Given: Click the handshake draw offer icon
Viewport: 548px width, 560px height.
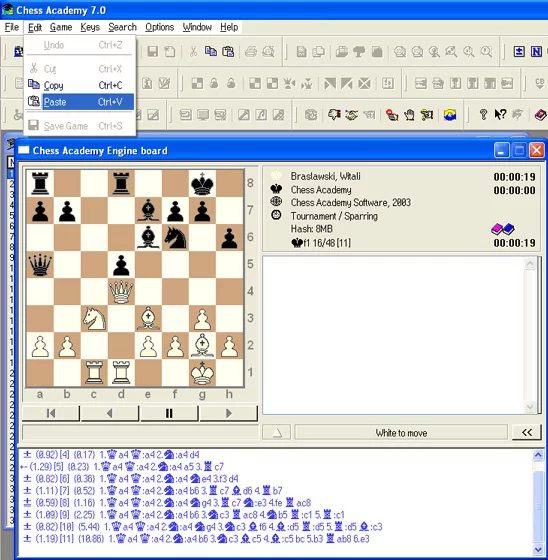Looking at the screenshot, I should pos(352,115).
